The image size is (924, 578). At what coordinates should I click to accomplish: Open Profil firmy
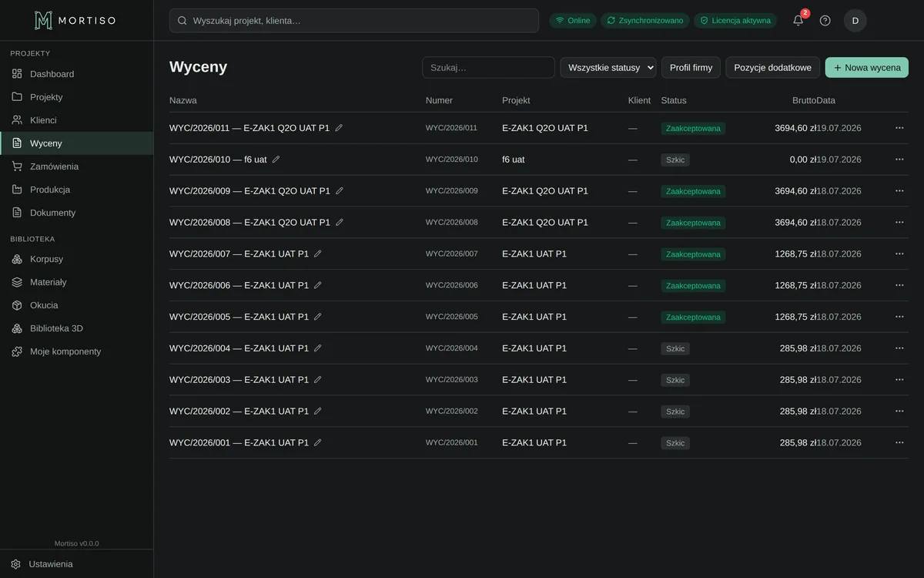[691, 67]
